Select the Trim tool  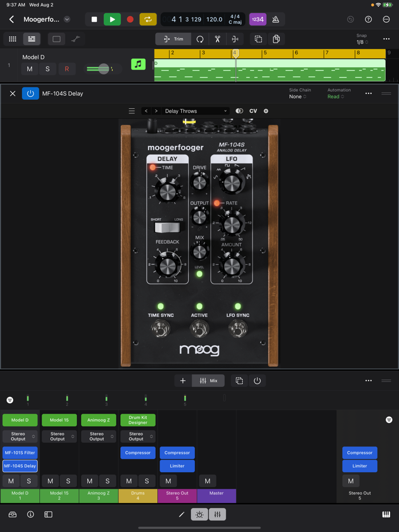click(x=173, y=39)
